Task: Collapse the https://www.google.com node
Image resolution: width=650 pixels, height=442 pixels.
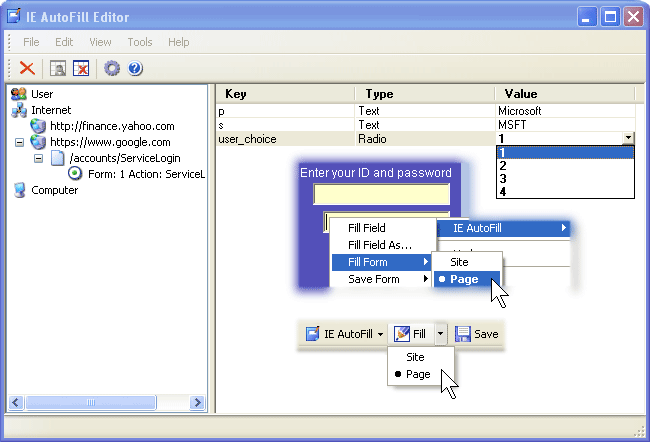Action: (x=19, y=142)
